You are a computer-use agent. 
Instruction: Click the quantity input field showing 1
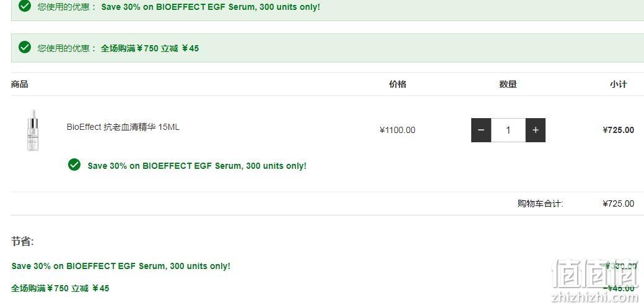[x=508, y=130]
